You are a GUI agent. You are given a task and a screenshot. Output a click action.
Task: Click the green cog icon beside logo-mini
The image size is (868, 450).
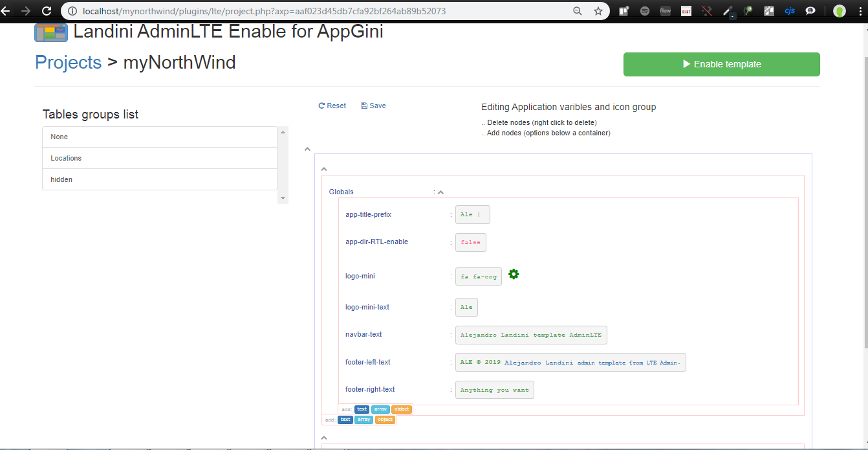point(514,274)
